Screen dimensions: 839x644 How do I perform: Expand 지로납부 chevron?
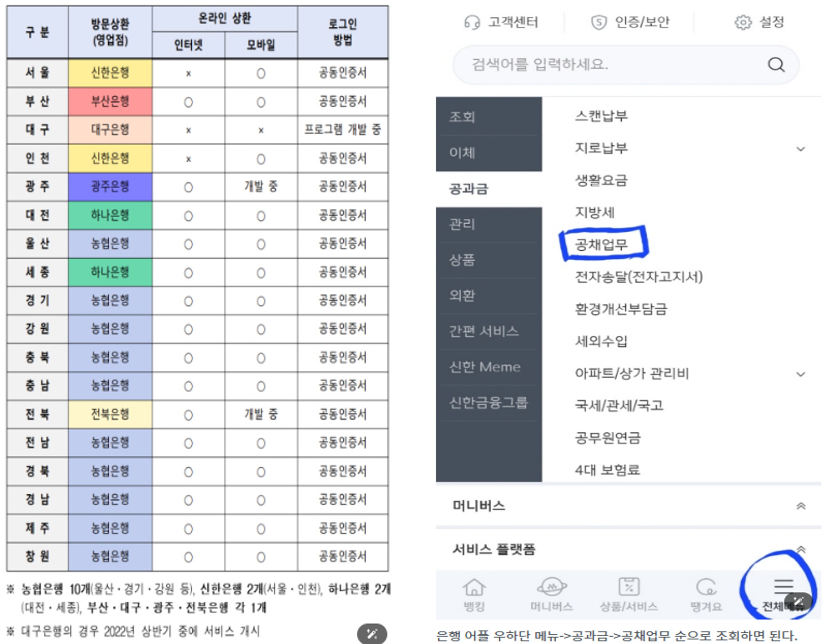click(x=800, y=149)
